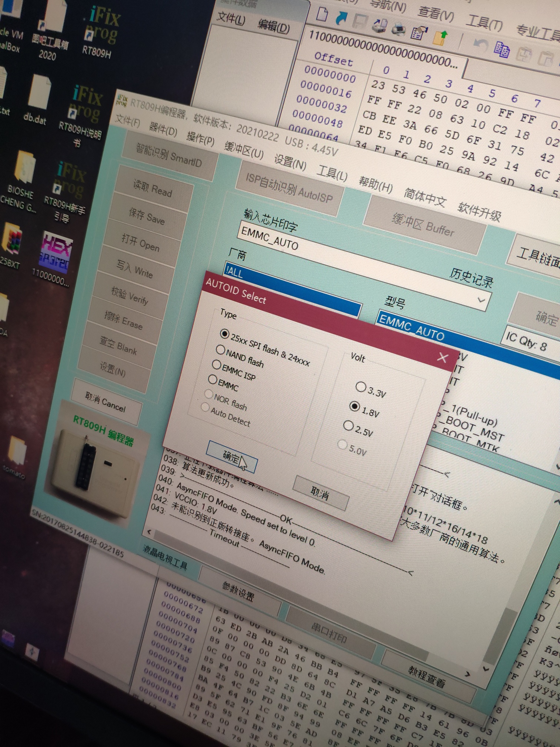Viewport: 560px width, 747px height.
Task: Open 导航(N) menu in hex editor
Action: 387,5
